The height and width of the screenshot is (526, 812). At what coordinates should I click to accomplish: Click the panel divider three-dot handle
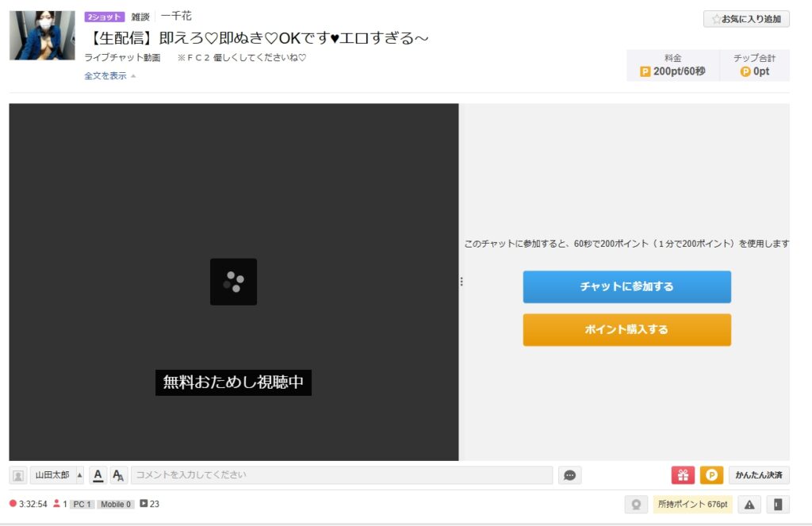[462, 282]
